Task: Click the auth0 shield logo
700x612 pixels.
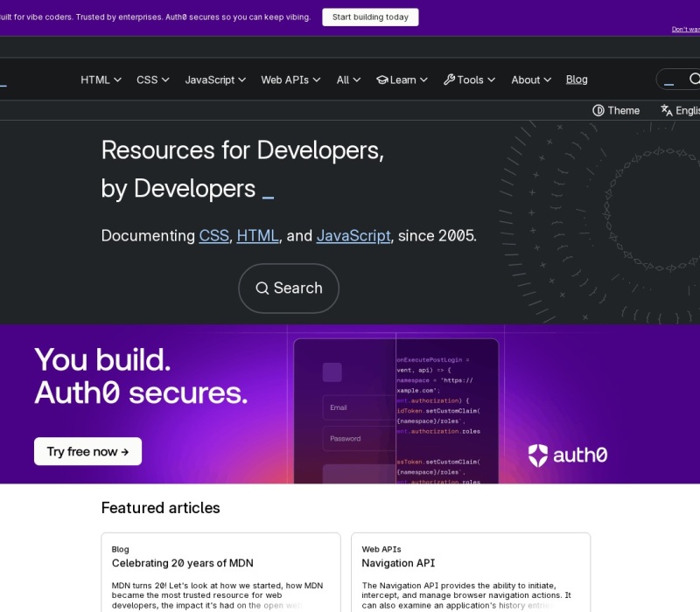Action: click(x=537, y=456)
